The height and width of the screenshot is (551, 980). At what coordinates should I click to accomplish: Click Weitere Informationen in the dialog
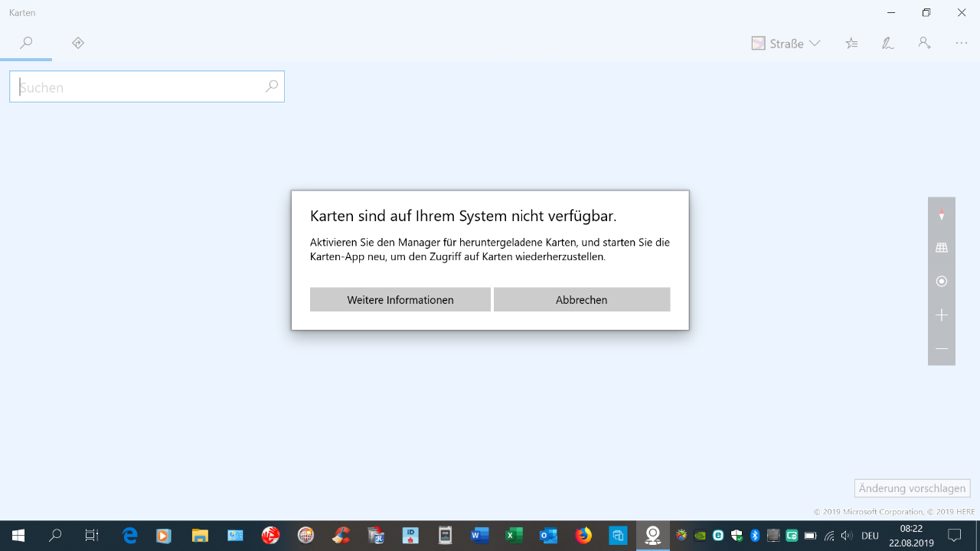(x=400, y=299)
